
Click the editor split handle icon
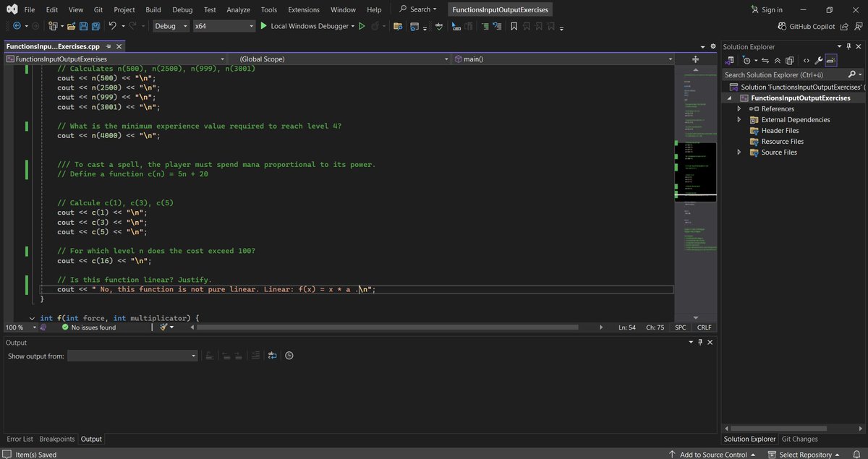tap(695, 59)
